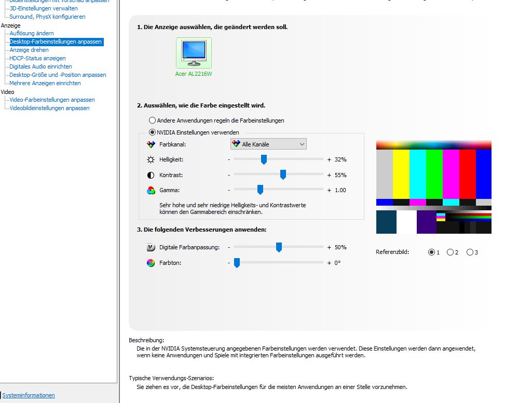The image size is (532, 403).
Task: Open 'Surround, PhysX konfigurieren'
Action: [47, 17]
